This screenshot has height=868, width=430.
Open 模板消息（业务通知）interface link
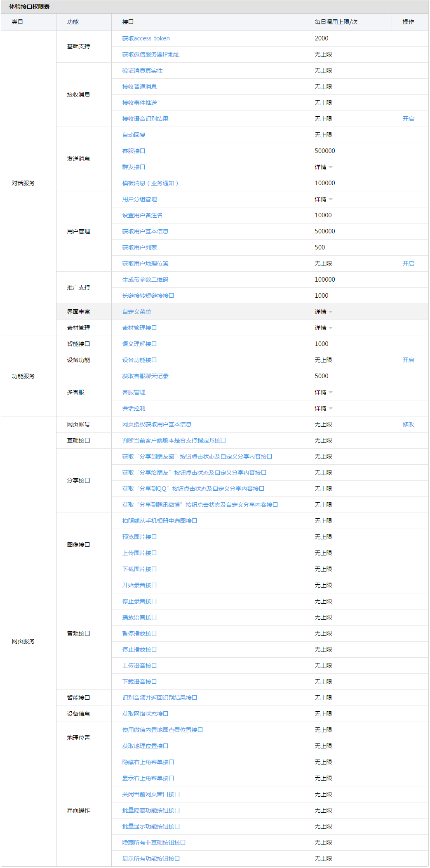[x=150, y=183]
